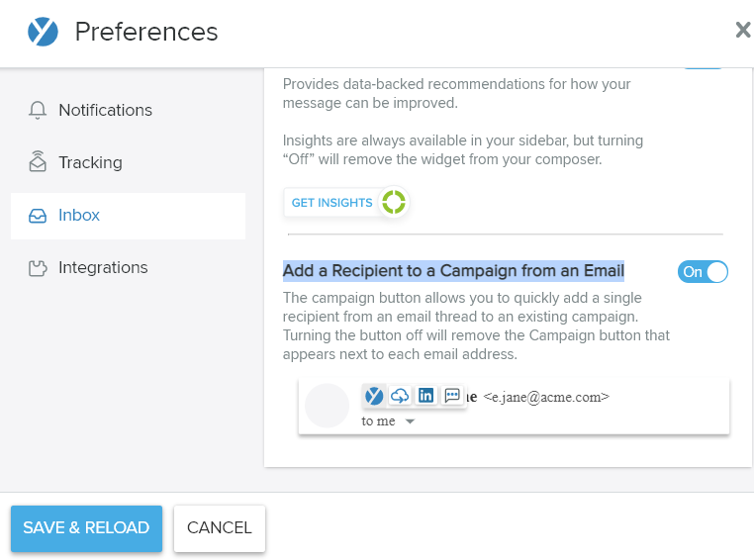Click the Cancel button
The image size is (754, 560).
220,527
